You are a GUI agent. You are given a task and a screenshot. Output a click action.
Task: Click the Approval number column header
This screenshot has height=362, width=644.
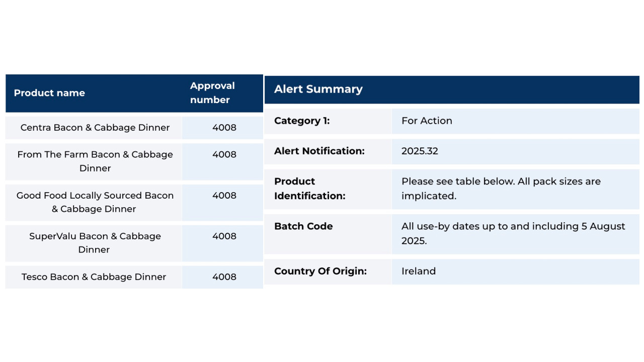[212, 93]
